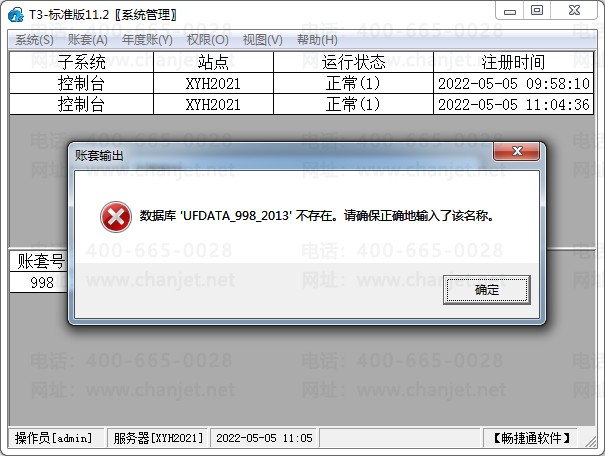605x456 pixels.
Task: Open the 系统(S) menu
Action: click(x=34, y=40)
